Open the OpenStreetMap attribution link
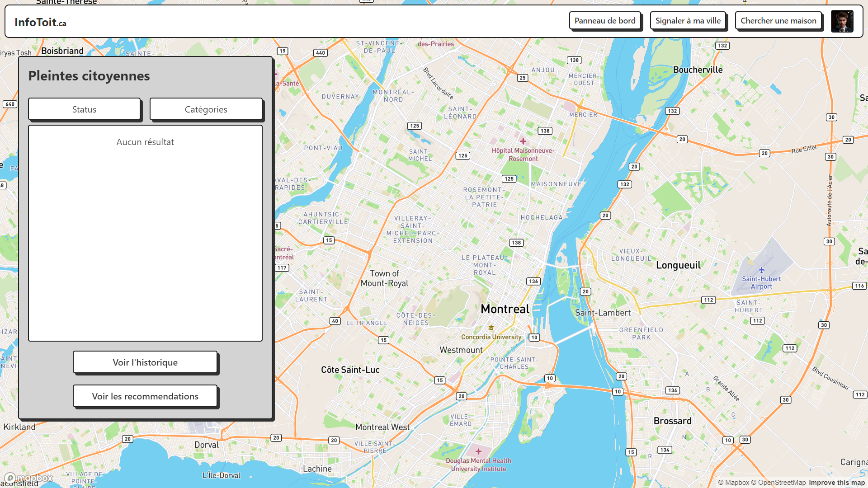868x488 pixels. [x=778, y=483]
